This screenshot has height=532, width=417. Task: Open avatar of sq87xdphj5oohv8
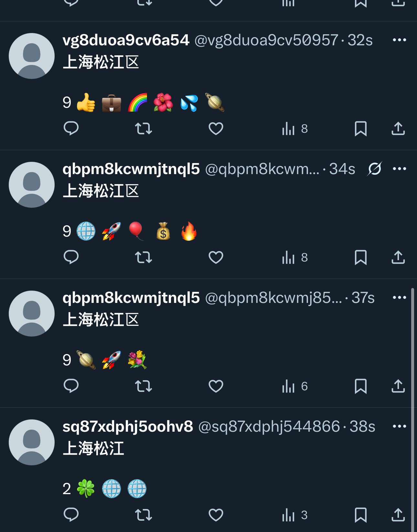click(32, 442)
